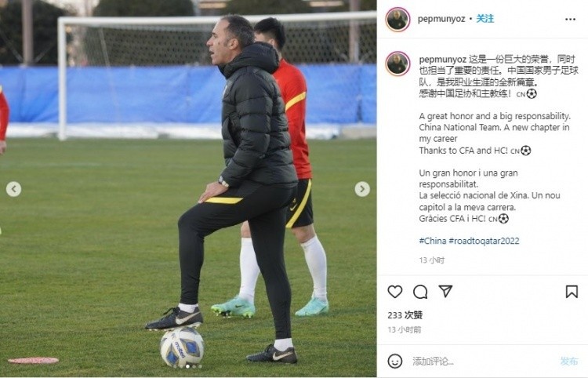
Task: Go to next photo with right arrow
Action: [x=362, y=189]
